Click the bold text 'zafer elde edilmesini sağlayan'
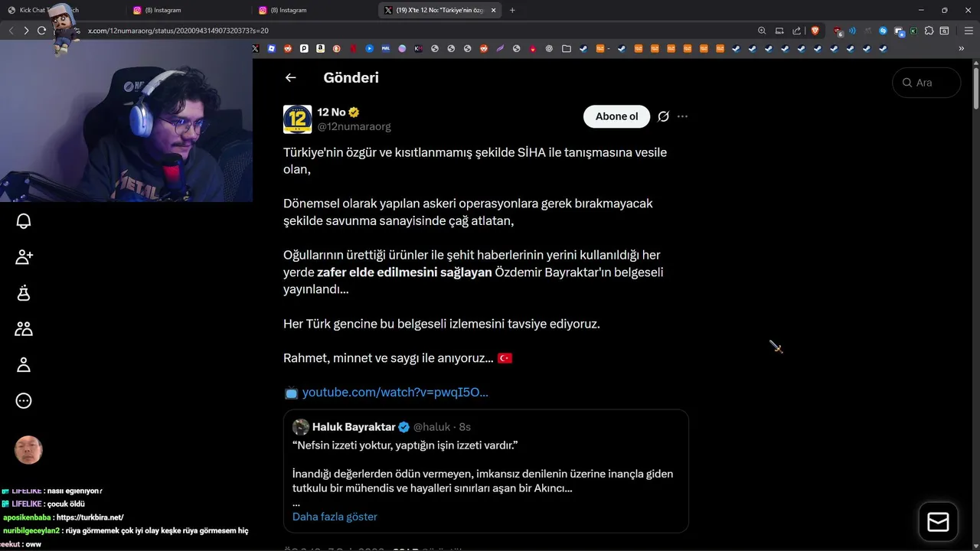 [404, 272]
